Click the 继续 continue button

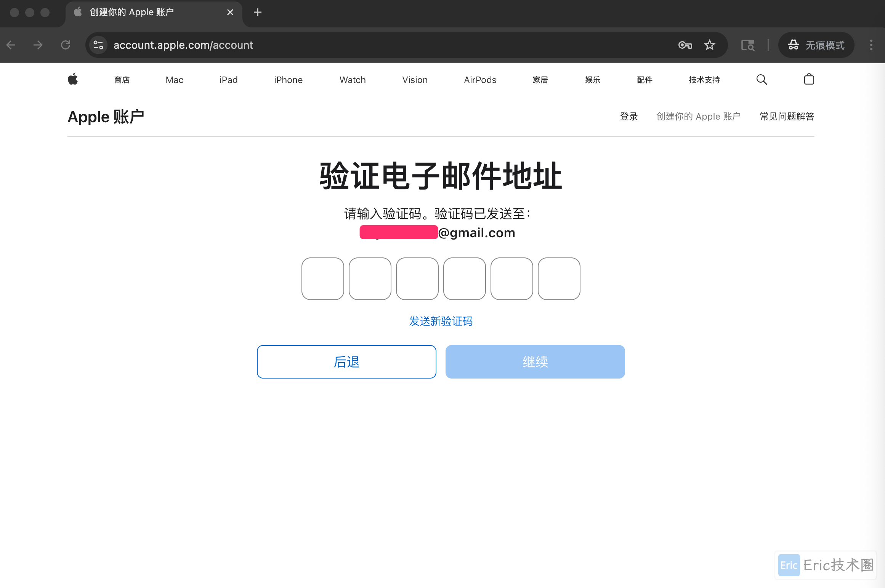point(535,362)
